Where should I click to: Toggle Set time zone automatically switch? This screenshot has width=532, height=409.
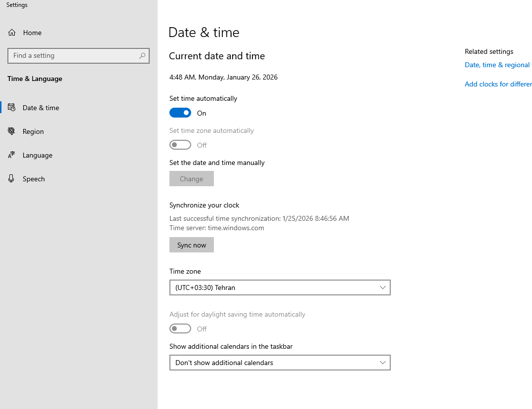[x=180, y=145]
